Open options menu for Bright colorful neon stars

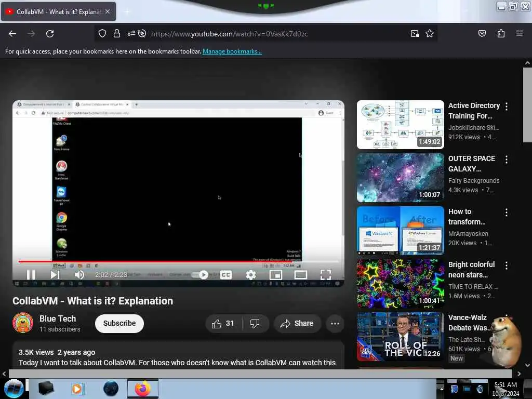(x=507, y=265)
